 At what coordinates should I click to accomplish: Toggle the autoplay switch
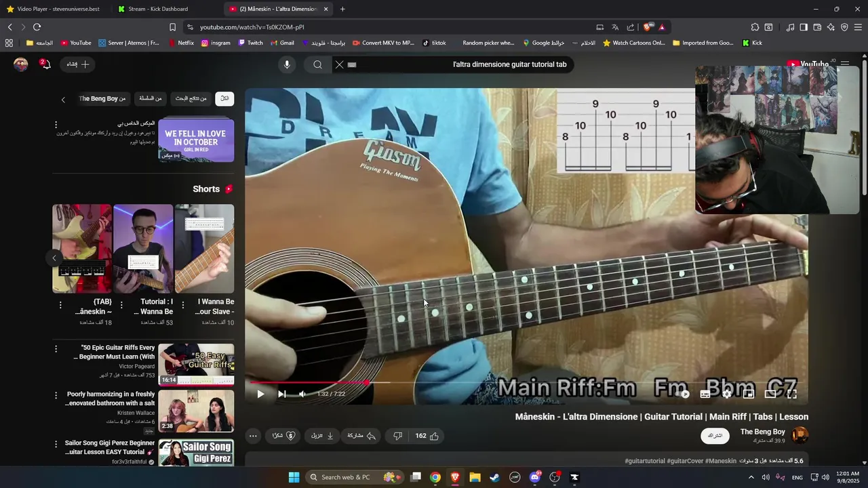(684, 394)
